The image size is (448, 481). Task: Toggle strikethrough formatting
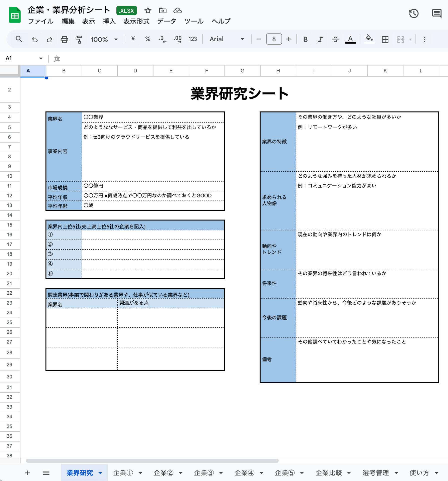coord(335,39)
